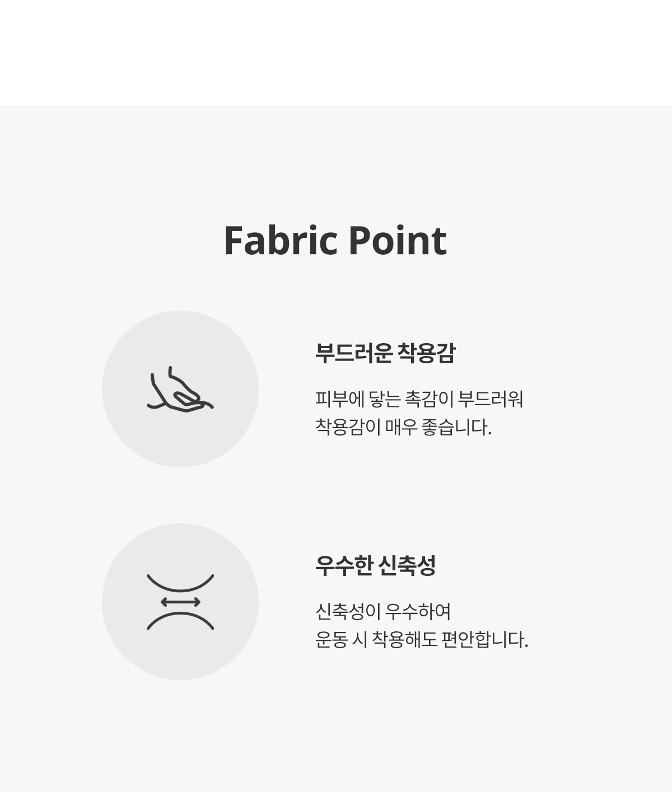Click the word 착용감 in soft-feel title
This screenshot has width=672, height=792.
point(426,353)
